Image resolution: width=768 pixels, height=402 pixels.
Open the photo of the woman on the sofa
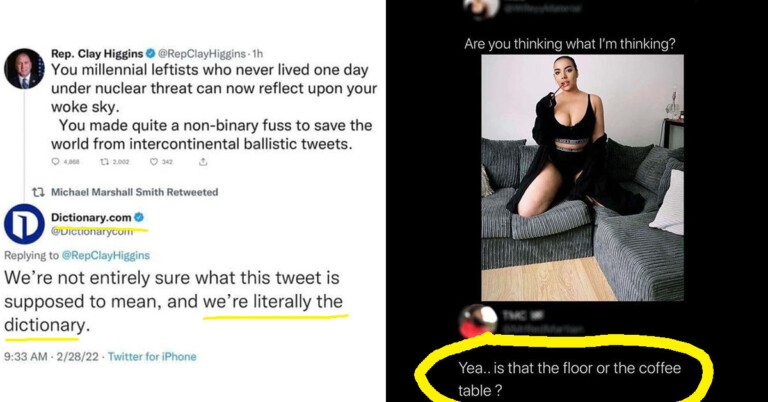[582, 178]
